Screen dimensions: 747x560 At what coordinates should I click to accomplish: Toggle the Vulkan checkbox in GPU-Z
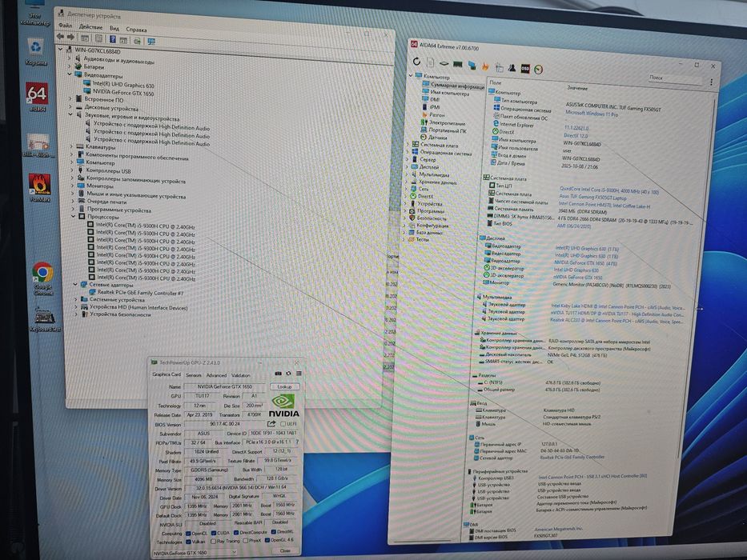coord(188,542)
